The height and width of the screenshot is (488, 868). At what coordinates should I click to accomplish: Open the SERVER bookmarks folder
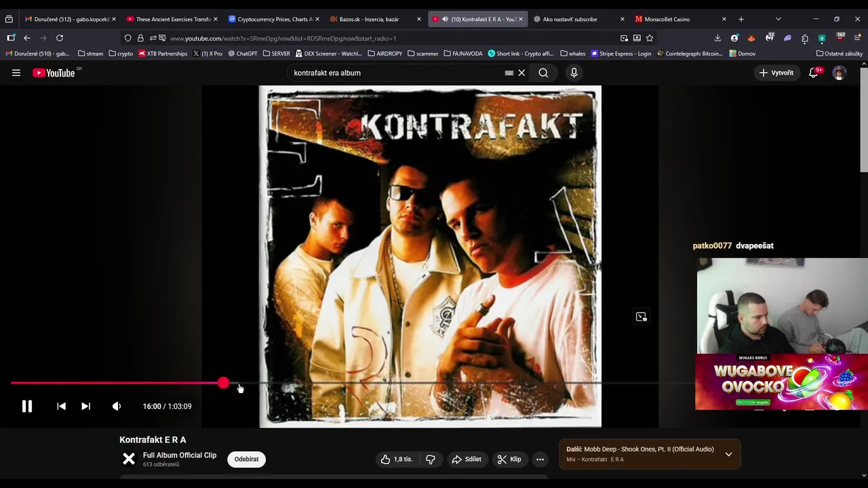pos(276,54)
